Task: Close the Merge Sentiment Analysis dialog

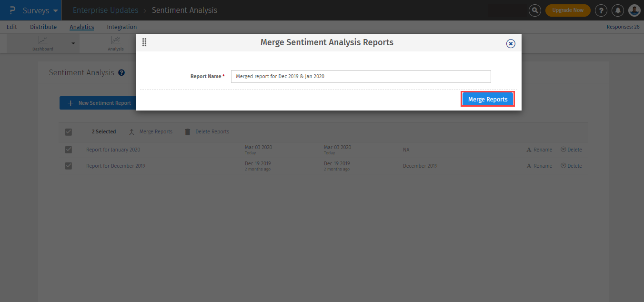Action: [510, 44]
